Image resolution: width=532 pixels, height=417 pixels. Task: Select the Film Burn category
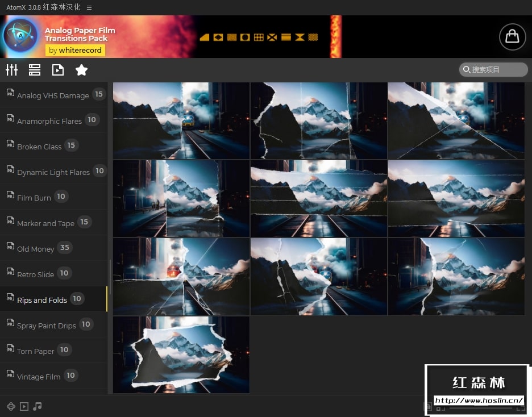coord(53,197)
